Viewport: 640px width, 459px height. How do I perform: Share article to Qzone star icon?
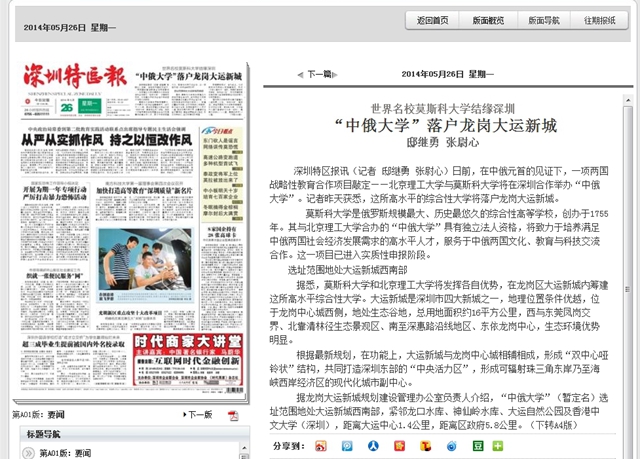point(399,445)
